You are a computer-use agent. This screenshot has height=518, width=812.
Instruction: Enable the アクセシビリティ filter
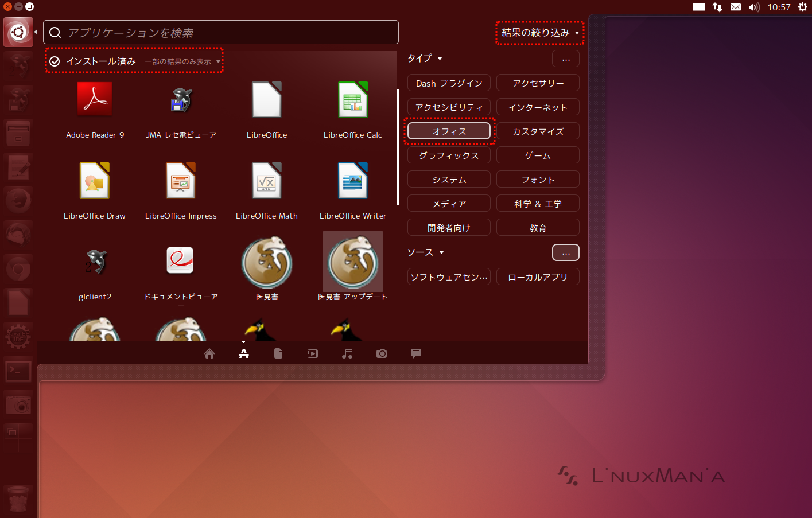(x=449, y=107)
